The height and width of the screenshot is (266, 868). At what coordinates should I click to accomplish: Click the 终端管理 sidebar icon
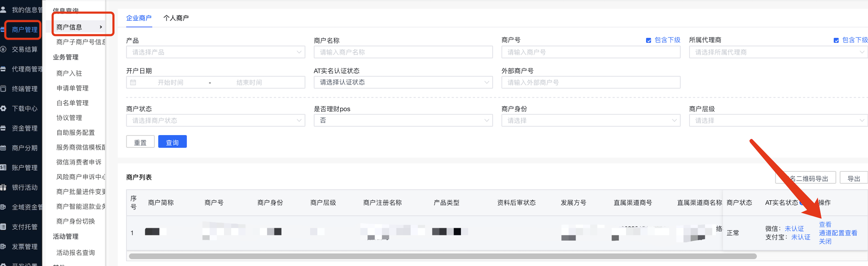pyautogui.click(x=3, y=89)
